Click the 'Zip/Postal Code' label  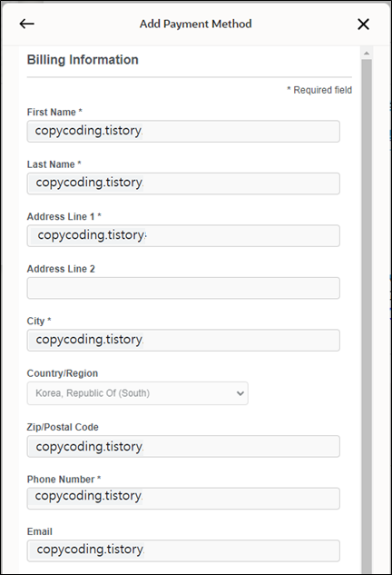click(x=63, y=427)
